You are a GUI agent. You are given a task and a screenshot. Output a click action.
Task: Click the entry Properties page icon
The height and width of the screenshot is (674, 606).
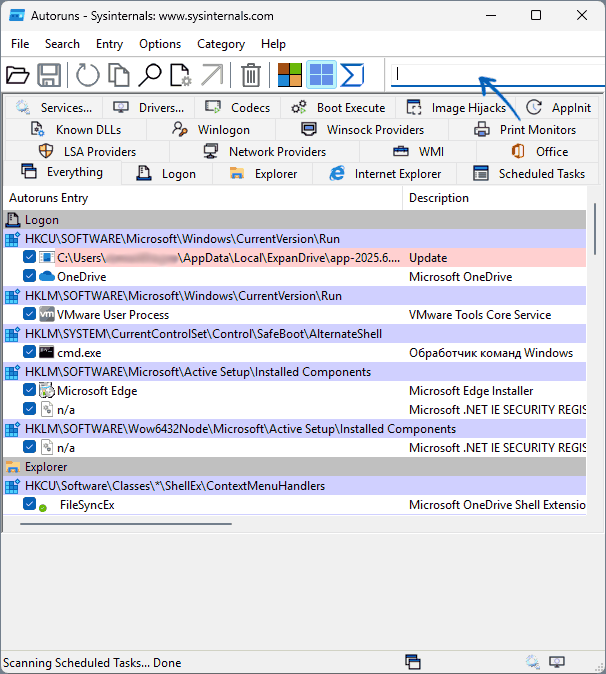click(x=181, y=75)
